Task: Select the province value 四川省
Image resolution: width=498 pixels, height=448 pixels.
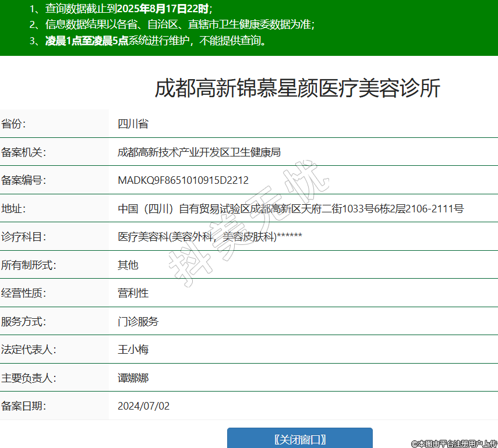Action: pos(133,124)
